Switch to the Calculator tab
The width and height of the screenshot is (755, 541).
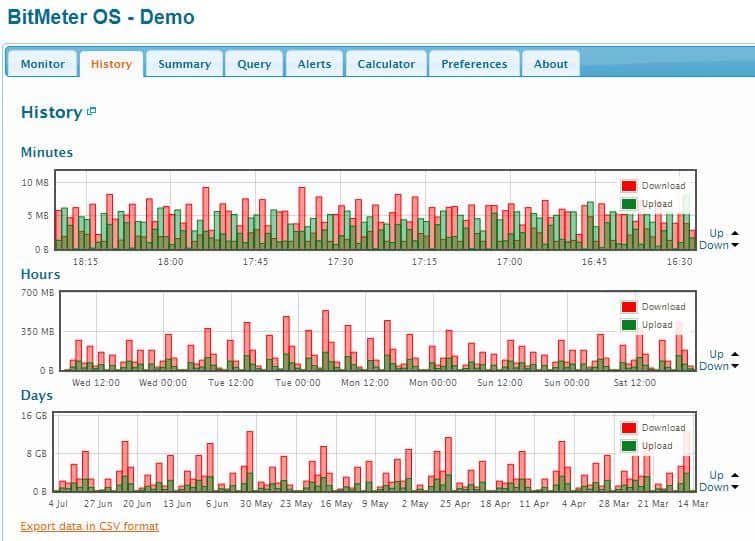386,64
